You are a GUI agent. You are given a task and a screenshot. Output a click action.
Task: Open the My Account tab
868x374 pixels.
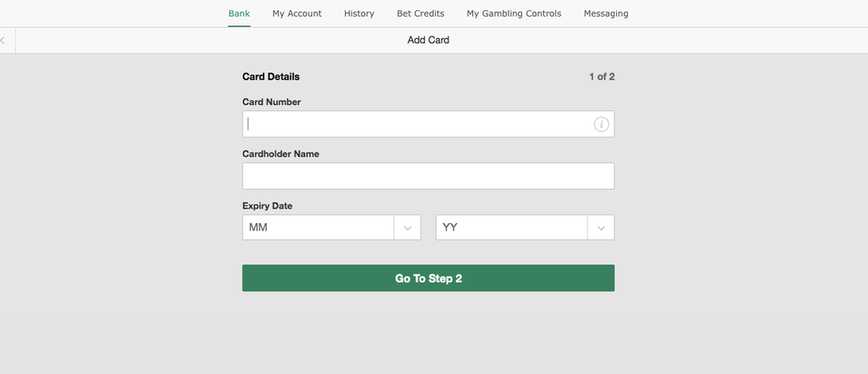[297, 14]
